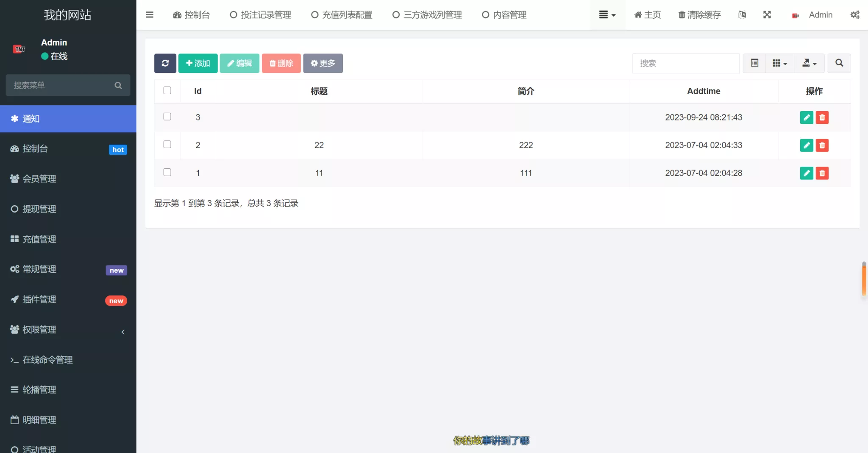Open the 内容管理 menu item
This screenshot has width=868, height=453.
[504, 15]
